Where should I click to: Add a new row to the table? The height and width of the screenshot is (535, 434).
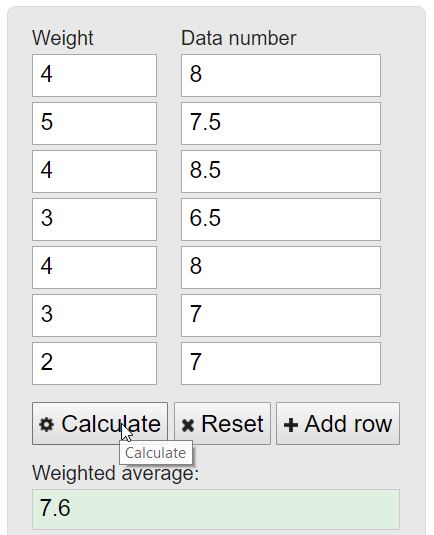(338, 423)
